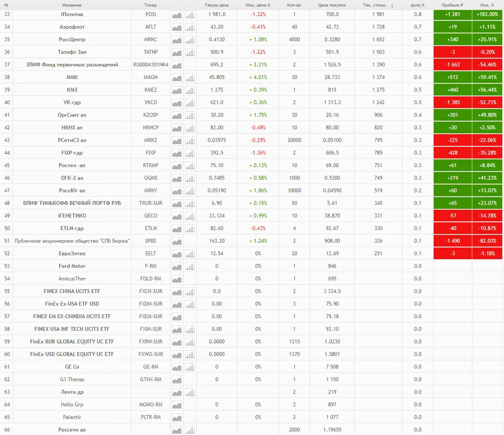Viewport: 504px width, 435px height.
Task: Open the area chart icon for PLTR-RM
Action: tap(177, 417)
